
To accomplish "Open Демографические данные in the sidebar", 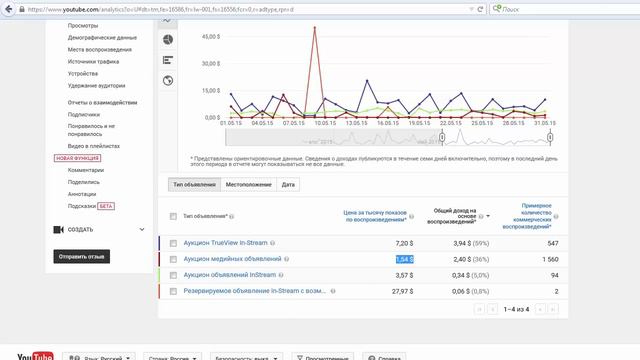I will [x=102, y=38].
